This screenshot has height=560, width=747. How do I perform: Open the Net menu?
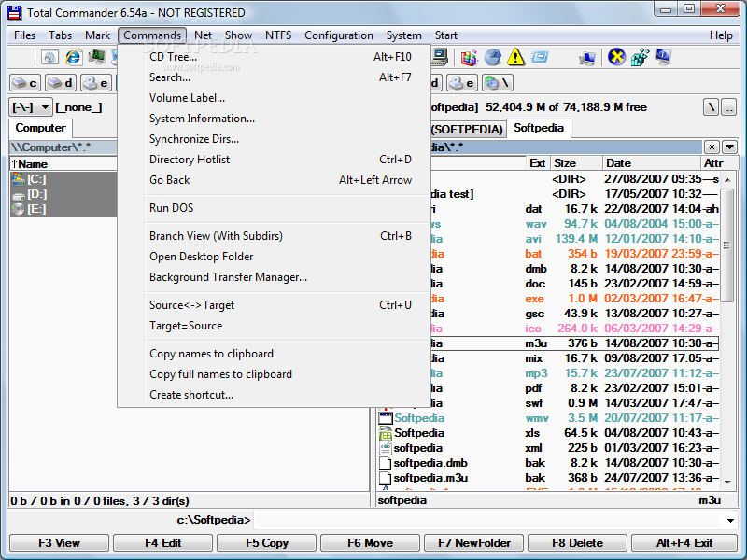point(203,35)
